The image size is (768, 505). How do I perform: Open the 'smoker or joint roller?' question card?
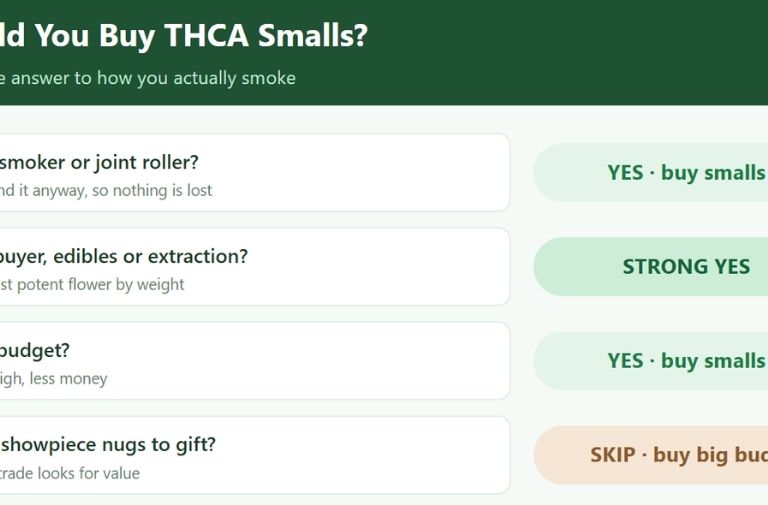click(255, 172)
